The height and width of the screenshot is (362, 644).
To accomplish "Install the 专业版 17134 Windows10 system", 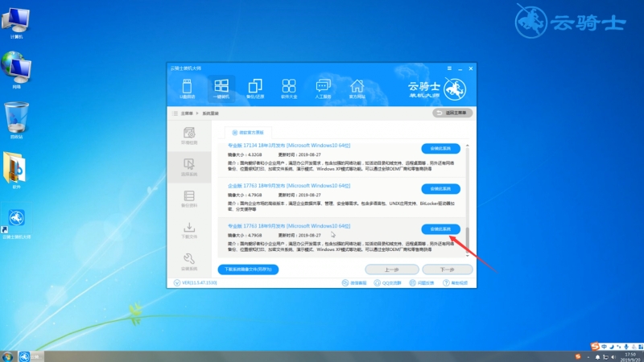I will click(x=440, y=149).
